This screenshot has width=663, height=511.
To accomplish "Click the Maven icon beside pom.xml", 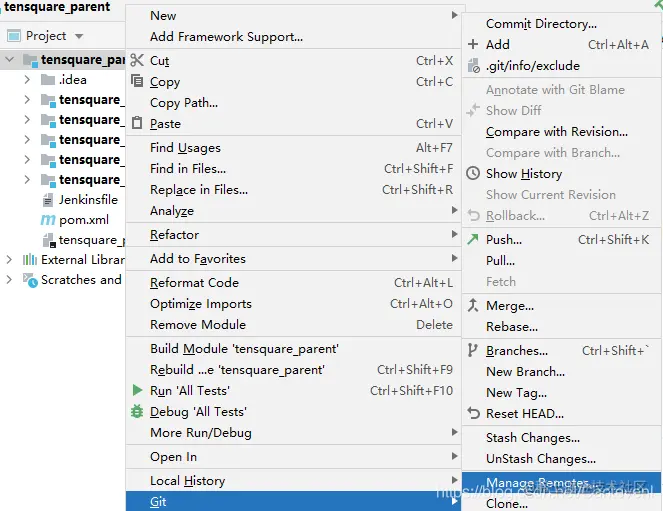I will pyautogui.click(x=48, y=220).
